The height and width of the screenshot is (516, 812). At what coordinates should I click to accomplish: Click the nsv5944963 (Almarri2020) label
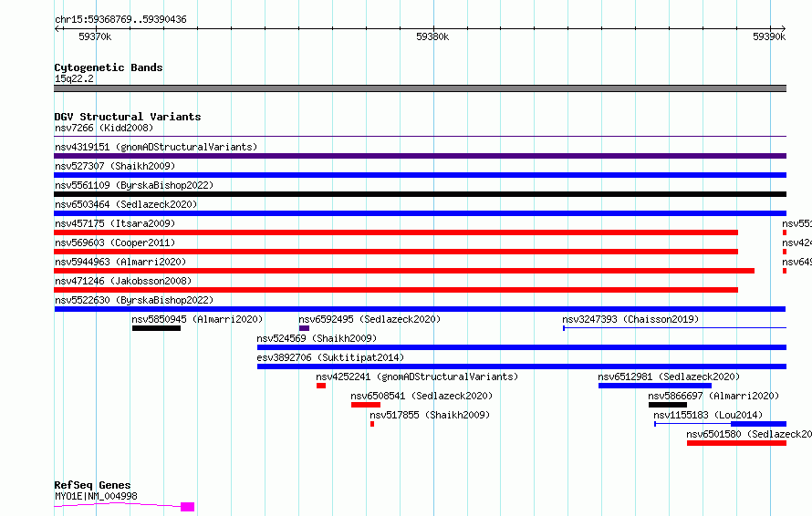[x=120, y=262]
